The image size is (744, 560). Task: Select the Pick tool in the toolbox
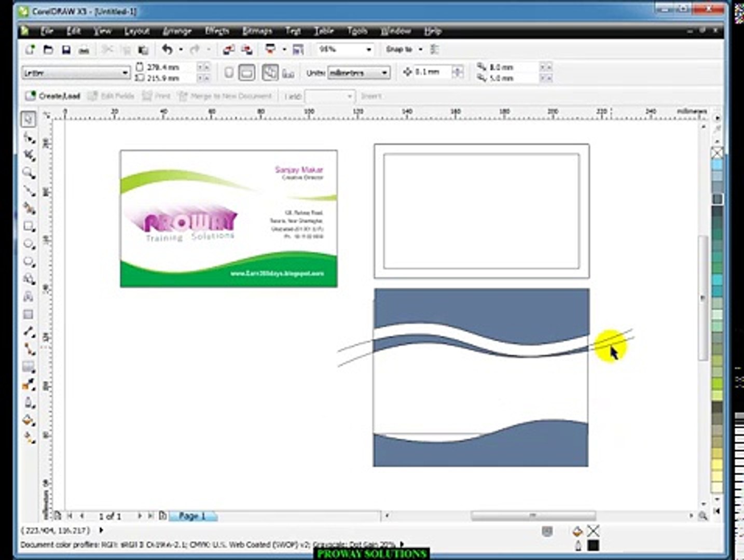(x=29, y=119)
